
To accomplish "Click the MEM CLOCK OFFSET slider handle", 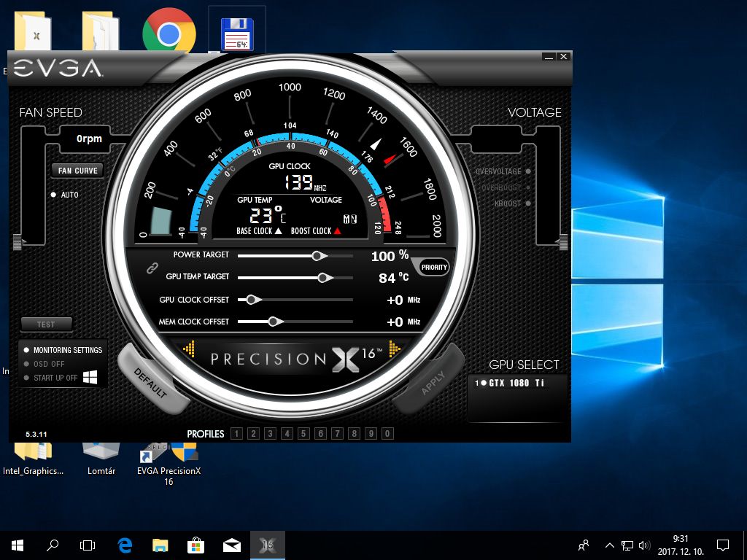I will click(275, 322).
